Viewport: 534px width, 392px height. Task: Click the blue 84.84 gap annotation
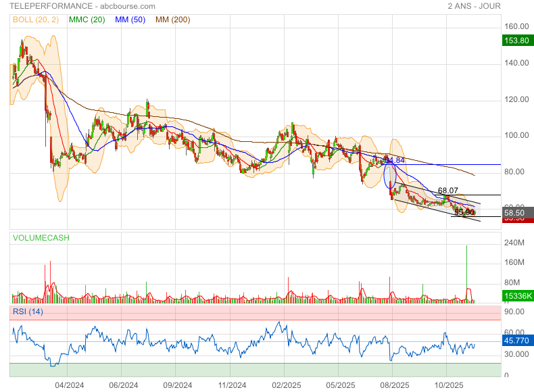click(394, 160)
